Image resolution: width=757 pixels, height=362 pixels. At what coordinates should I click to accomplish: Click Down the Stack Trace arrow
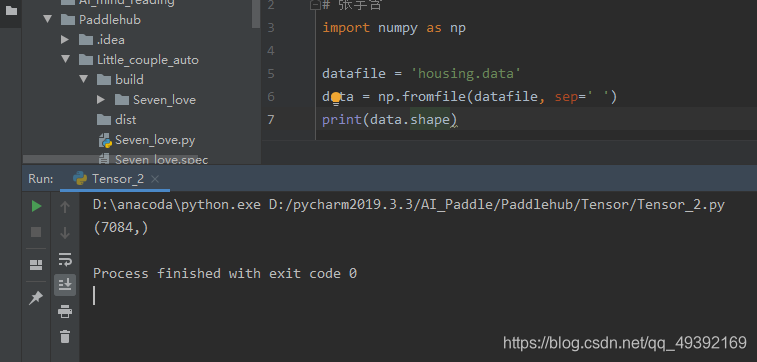pos(65,233)
